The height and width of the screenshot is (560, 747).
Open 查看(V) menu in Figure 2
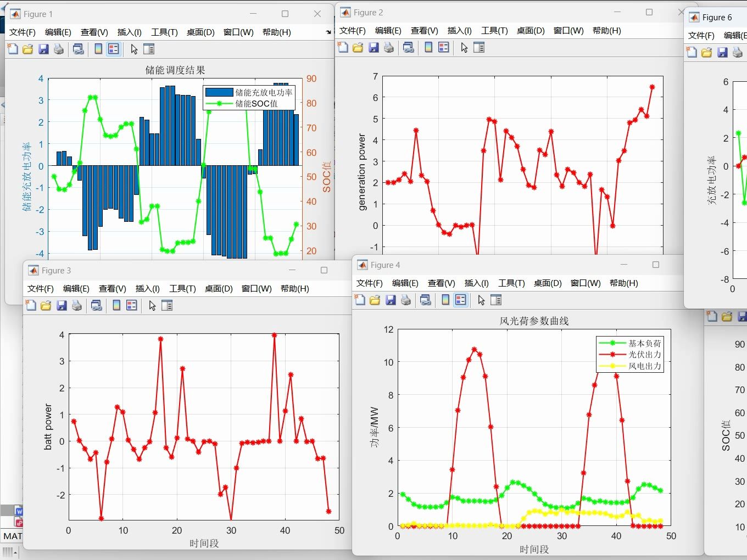(425, 30)
